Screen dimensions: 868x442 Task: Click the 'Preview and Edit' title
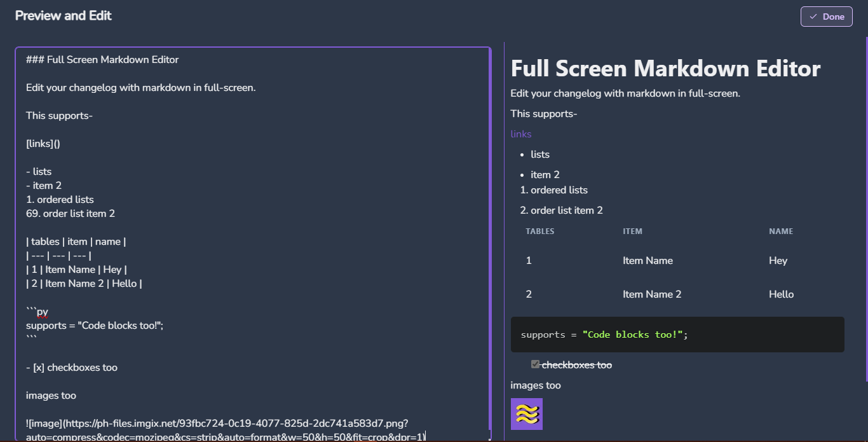point(63,15)
